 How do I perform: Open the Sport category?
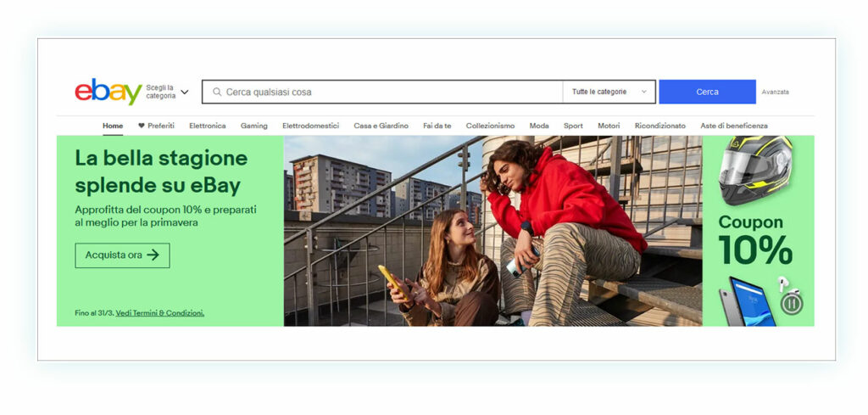click(x=573, y=126)
